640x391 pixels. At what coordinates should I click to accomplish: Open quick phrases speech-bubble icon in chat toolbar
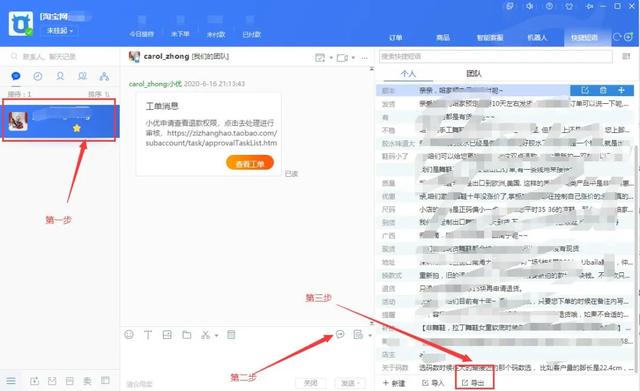[340, 335]
